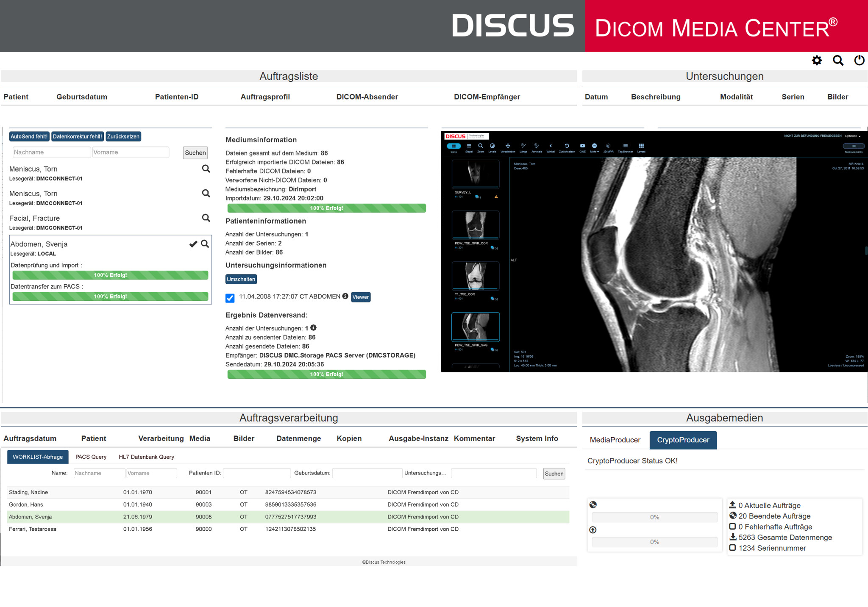This screenshot has width=868, height=607.
Task: Open settings via the gear icon
Action: tap(817, 61)
